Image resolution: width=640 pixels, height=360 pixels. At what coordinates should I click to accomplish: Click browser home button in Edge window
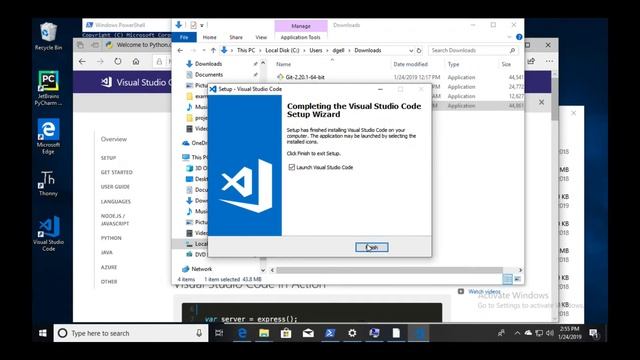click(136, 62)
